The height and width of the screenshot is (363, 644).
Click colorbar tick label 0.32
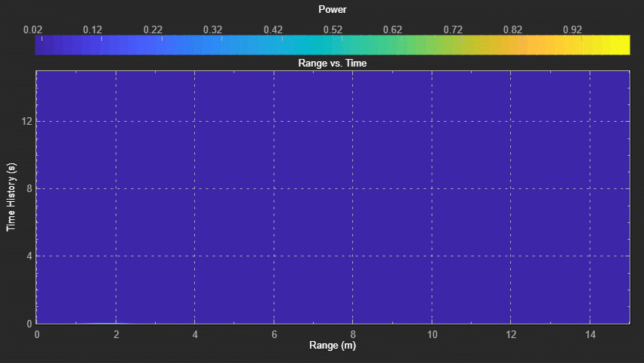[212, 30]
